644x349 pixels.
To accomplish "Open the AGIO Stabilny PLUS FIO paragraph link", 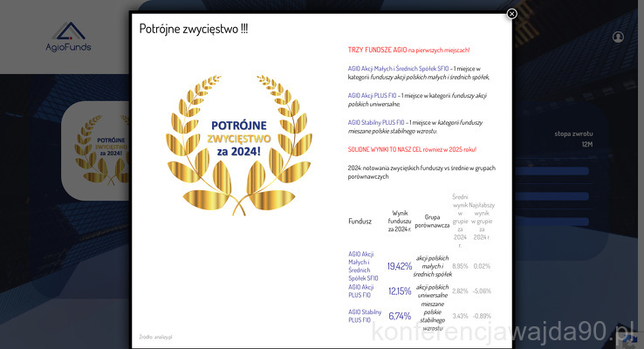I will pos(379,122).
